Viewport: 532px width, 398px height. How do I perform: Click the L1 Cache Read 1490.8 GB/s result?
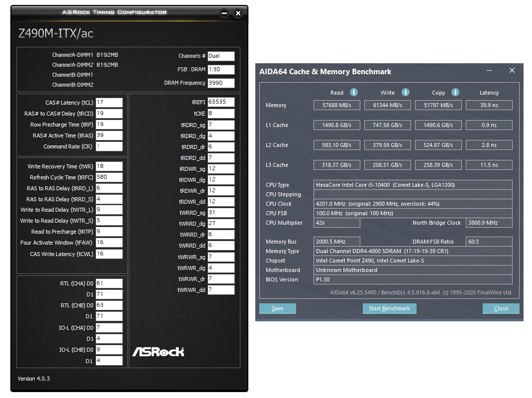[x=336, y=126]
